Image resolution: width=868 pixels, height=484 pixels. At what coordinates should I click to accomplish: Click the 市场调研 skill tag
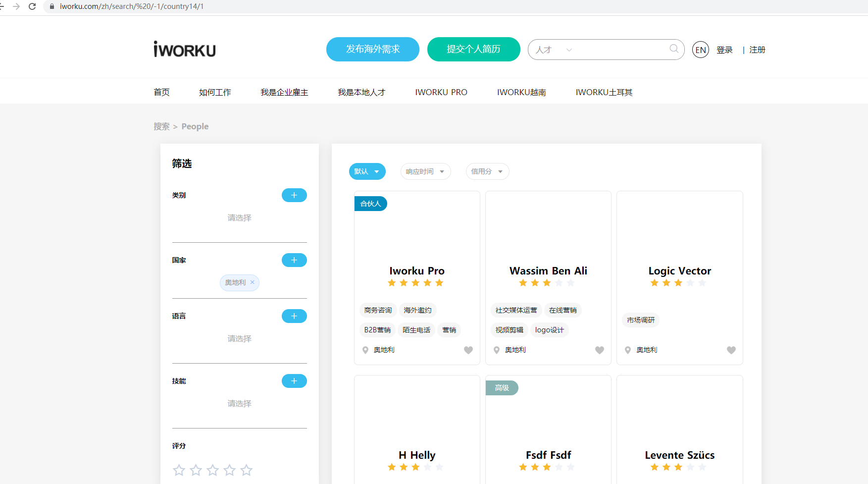tap(641, 320)
